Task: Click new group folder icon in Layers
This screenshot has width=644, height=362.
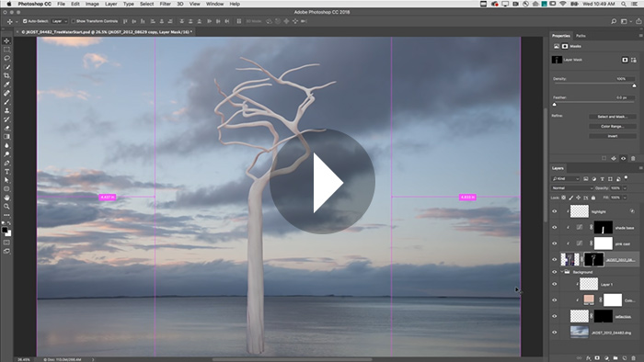Action: 615,358
